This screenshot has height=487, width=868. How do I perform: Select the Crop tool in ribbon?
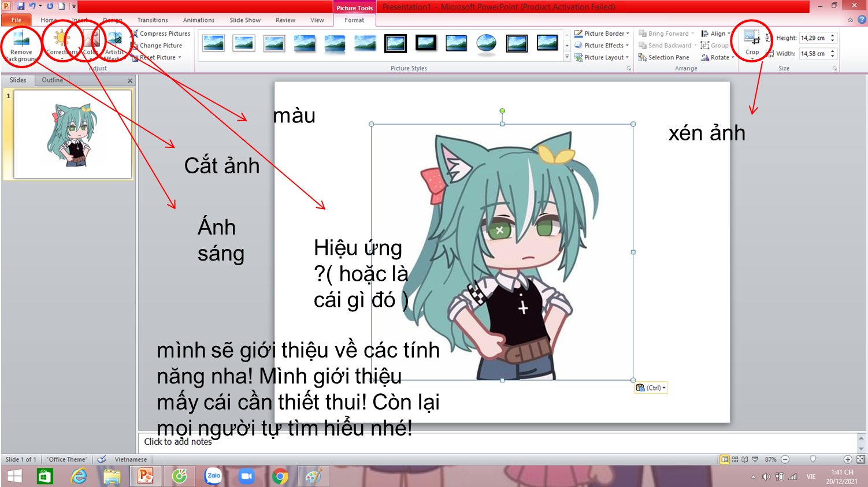coord(752,43)
